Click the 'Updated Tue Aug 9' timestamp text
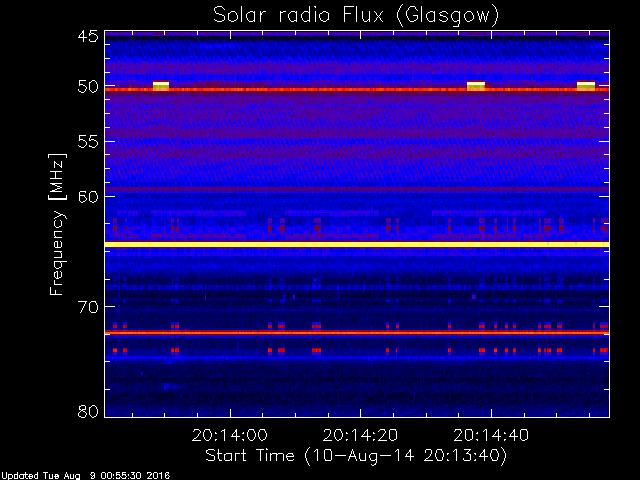The height and width of the screenshot is (480, 640). [x=85, y=476]
